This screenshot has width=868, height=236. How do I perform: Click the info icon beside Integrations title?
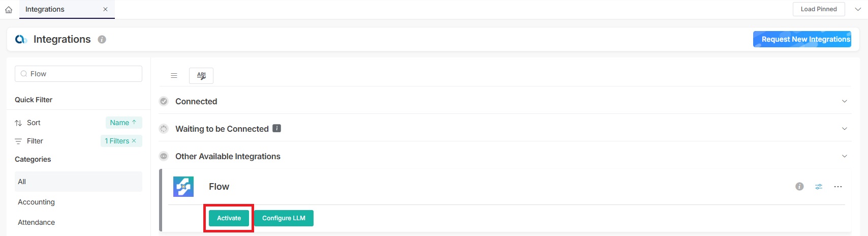coord(102,40)
